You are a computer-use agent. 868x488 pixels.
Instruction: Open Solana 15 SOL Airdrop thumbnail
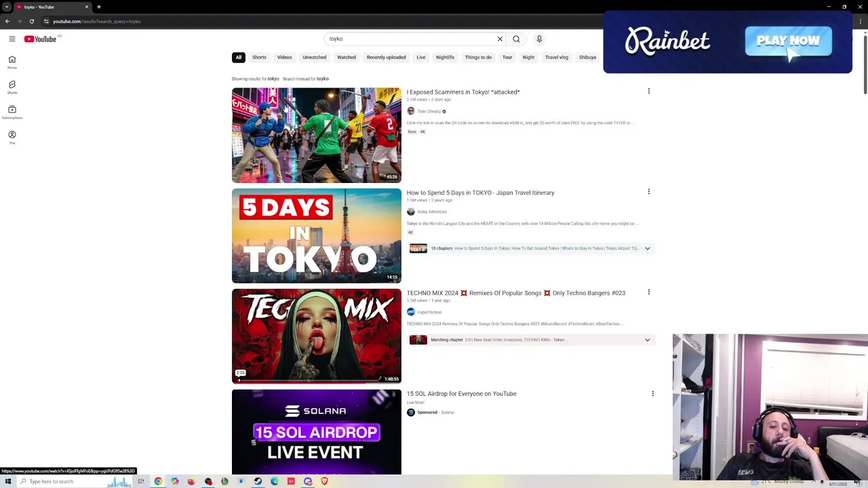[x=317, y=432]
